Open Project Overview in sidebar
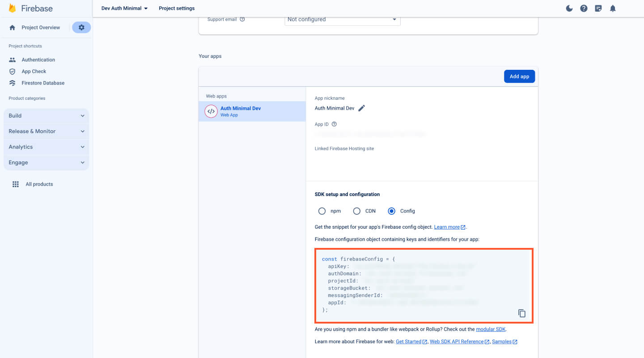 tap(41, 28)
